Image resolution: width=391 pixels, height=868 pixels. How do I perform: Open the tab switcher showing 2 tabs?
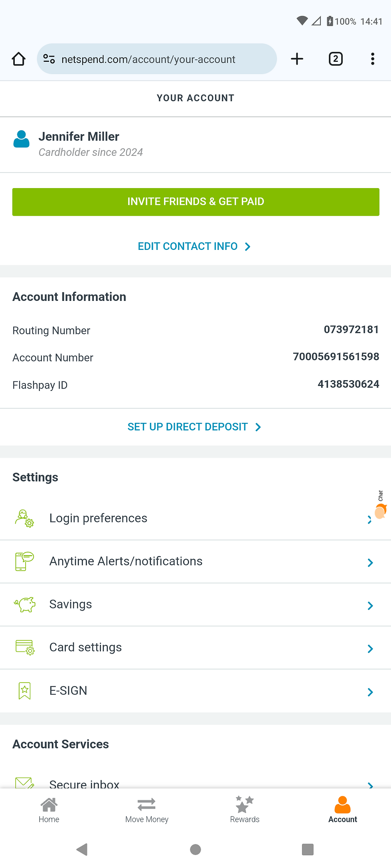336,59
